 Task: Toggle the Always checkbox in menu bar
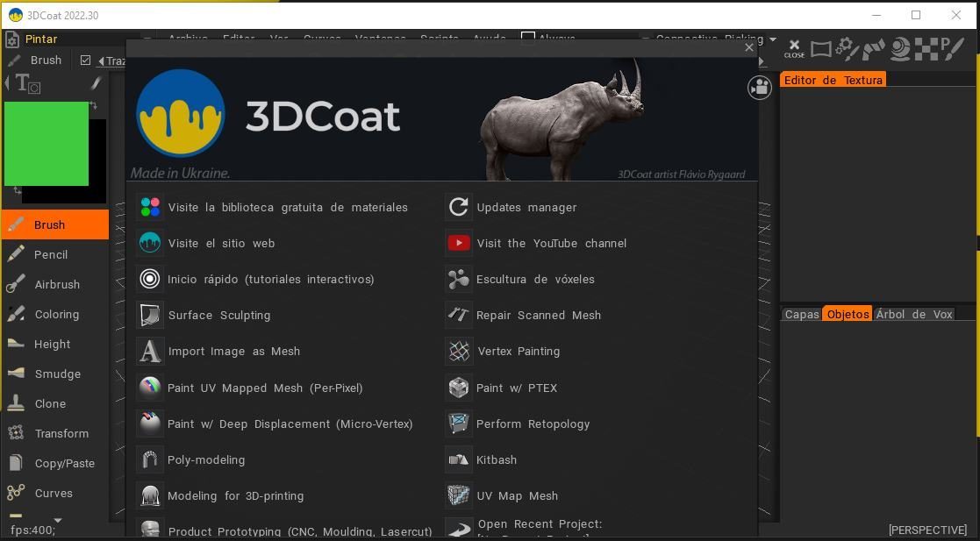528,37
